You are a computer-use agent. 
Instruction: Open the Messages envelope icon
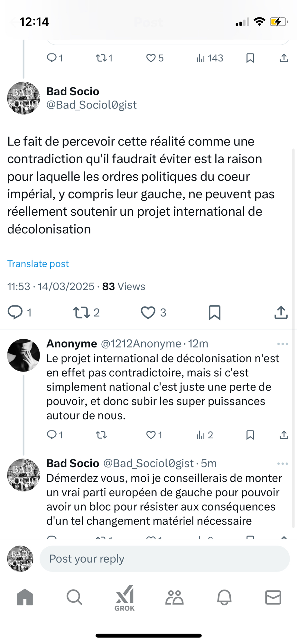pos(273,598)
